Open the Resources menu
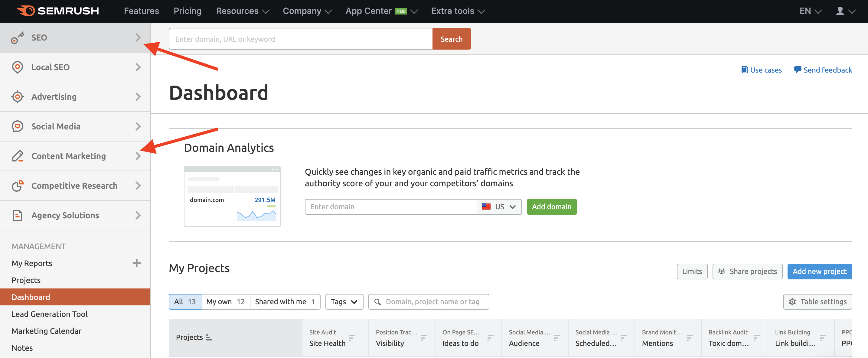This screenshot has height=358, width=868. click(x=243, y=11)
